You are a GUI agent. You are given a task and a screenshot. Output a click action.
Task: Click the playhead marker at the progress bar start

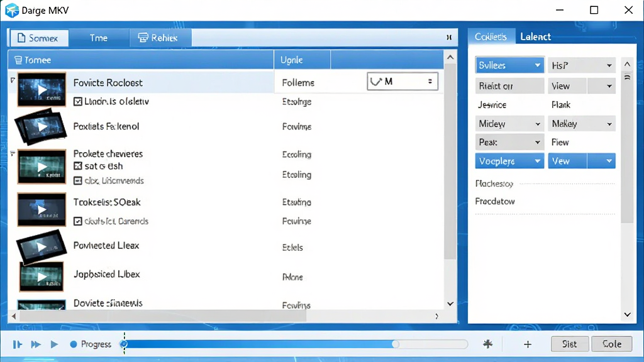click(x=124, y=344)
